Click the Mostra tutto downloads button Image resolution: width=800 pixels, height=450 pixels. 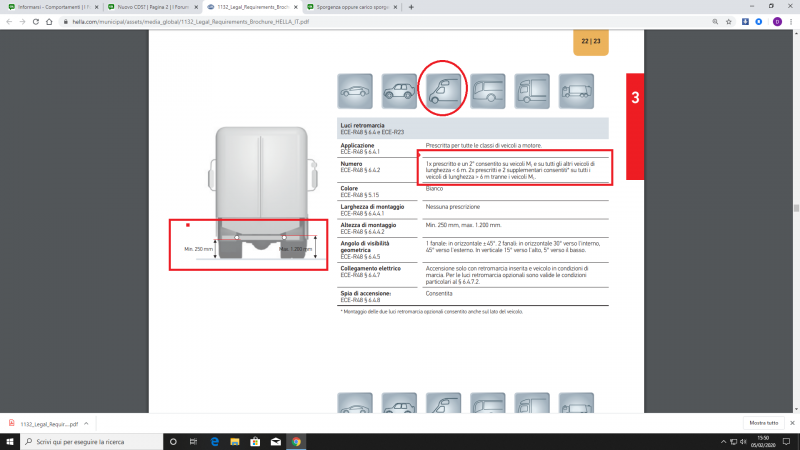point(763,423)
